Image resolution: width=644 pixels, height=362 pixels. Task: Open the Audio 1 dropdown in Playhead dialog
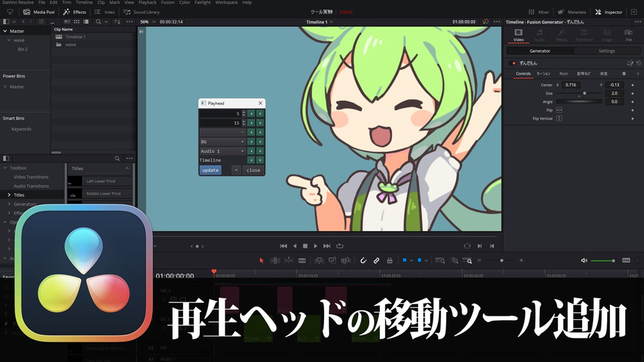click(x=222, y=151)
